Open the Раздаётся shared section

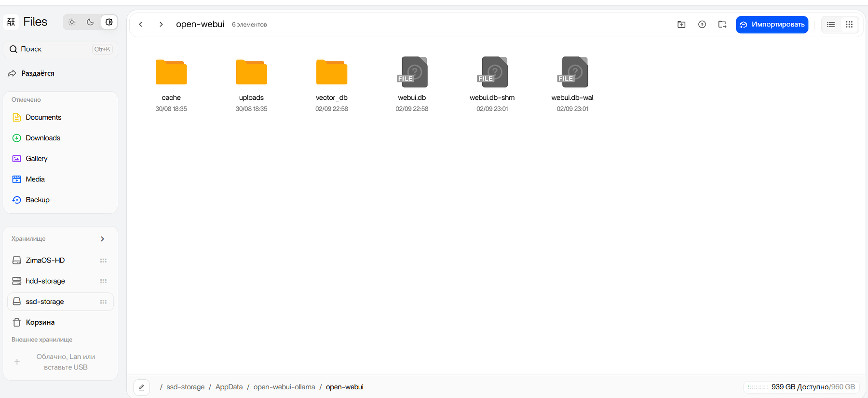pos(31,73)
